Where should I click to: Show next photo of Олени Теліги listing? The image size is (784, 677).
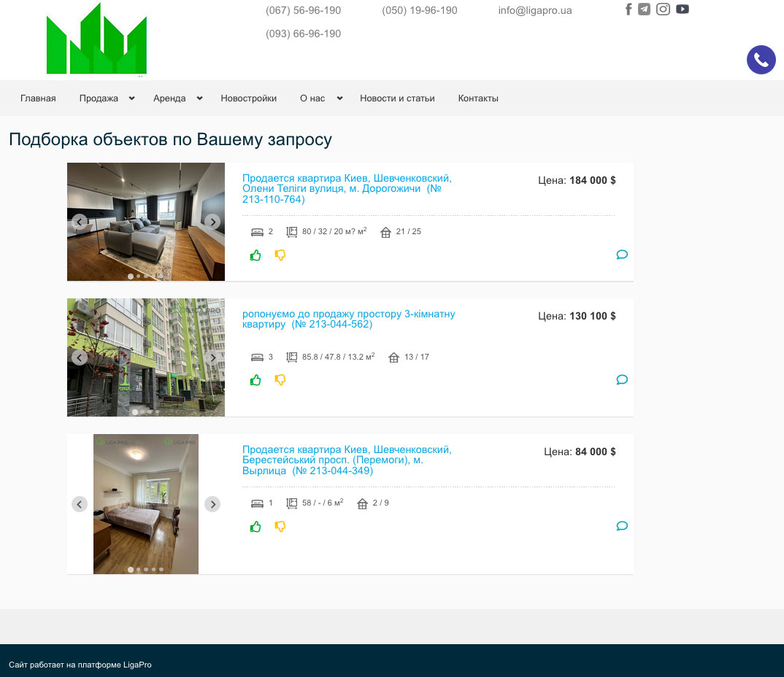212,222
